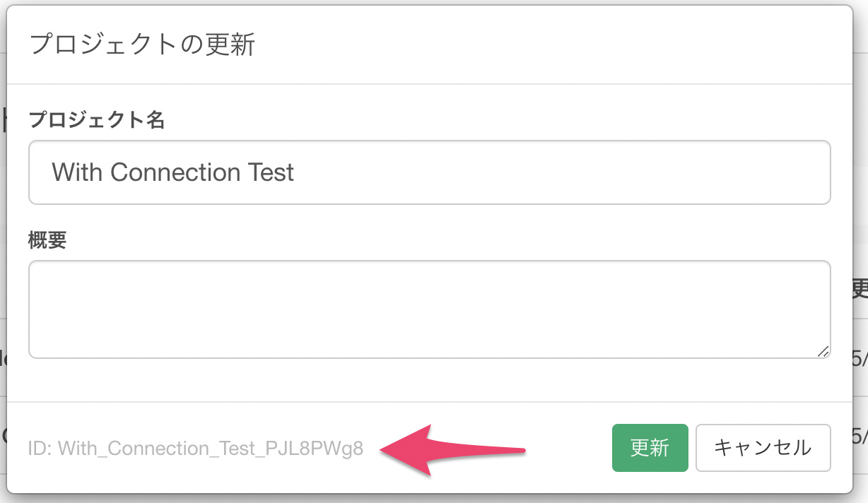Click the dimmed backdrop strip below the dialog
Viewport: 868px width, 503px height.
(434, 499)
